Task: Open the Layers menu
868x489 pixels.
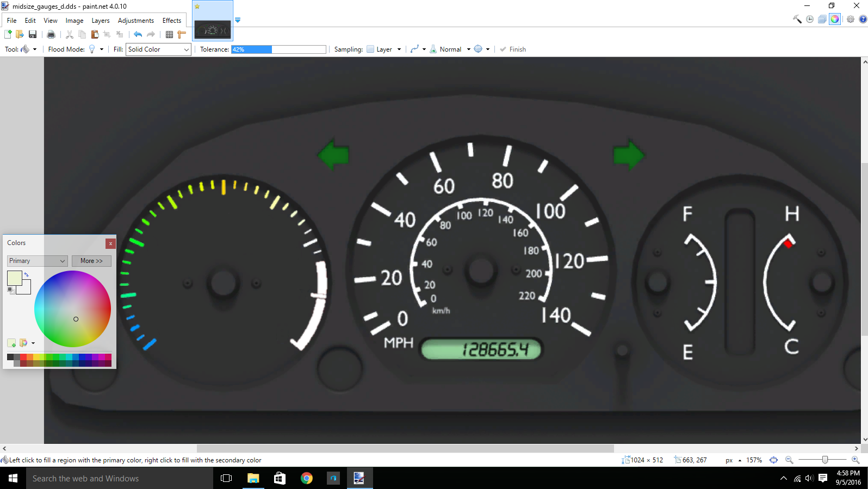Action: coord(101,21)
